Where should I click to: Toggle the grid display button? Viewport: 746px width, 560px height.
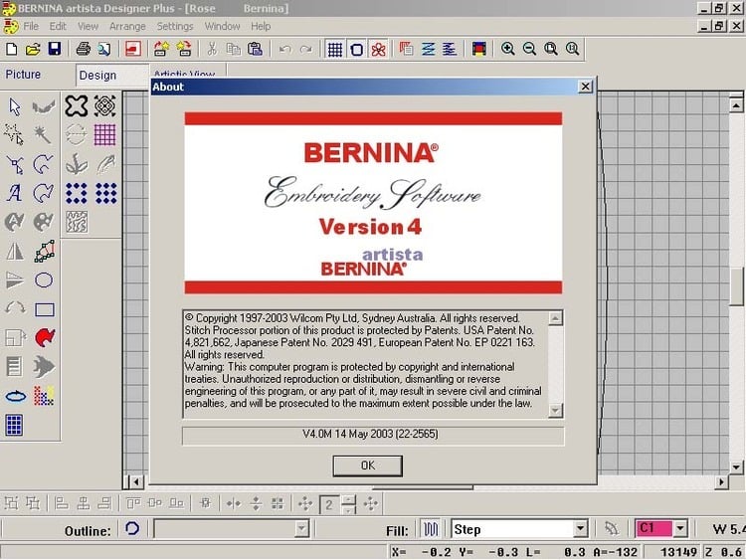[335, 49]
